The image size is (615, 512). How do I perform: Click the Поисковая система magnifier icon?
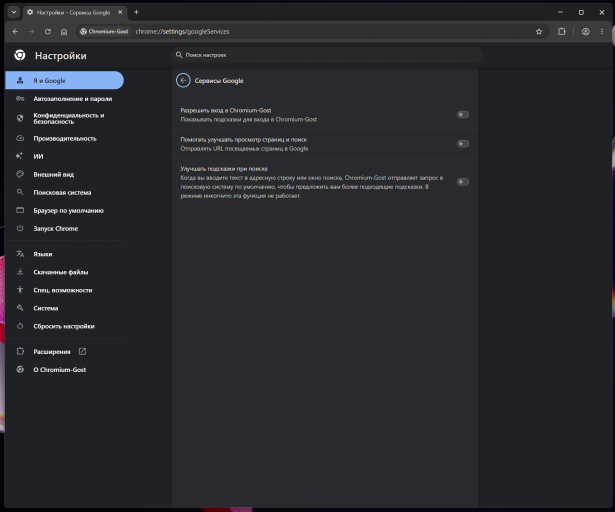coord(20,192)
